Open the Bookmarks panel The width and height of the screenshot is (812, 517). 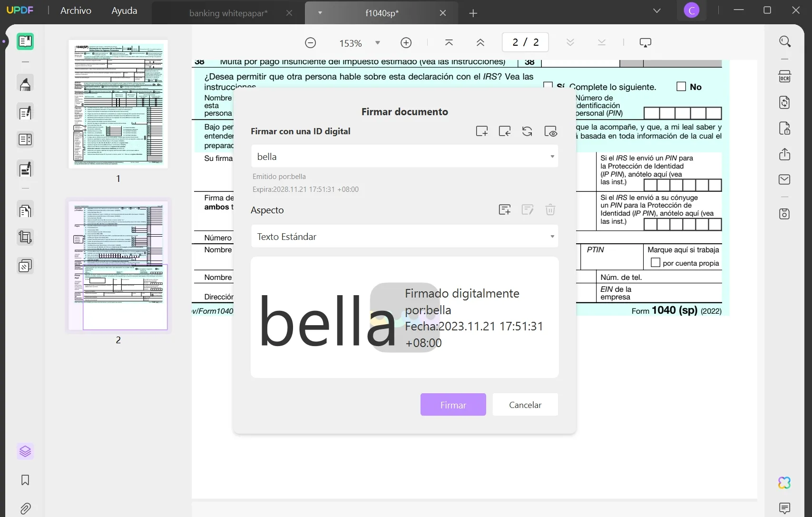coord(25,480)
